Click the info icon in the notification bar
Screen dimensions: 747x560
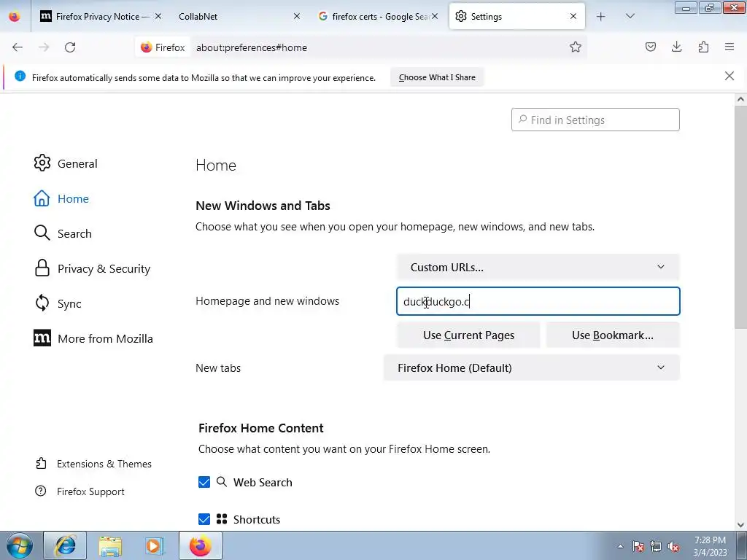[x=20, y=76]
